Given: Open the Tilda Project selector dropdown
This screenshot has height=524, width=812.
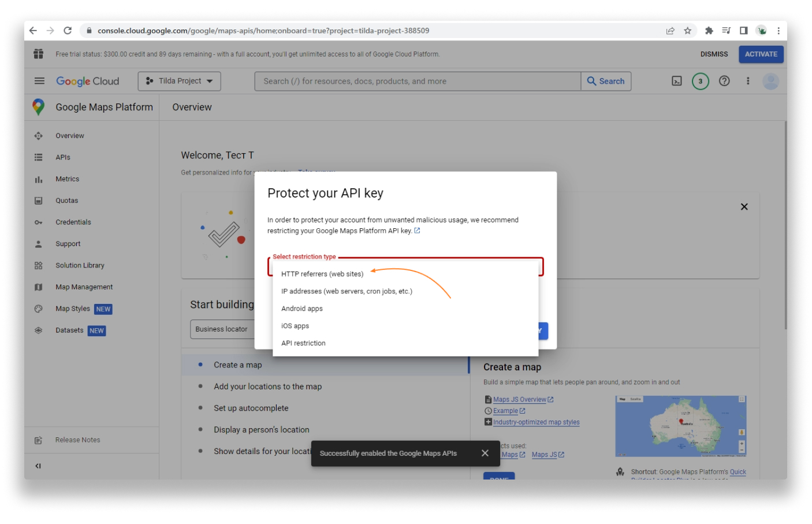Looking at the screenshot, I should (x=179, y=81).
